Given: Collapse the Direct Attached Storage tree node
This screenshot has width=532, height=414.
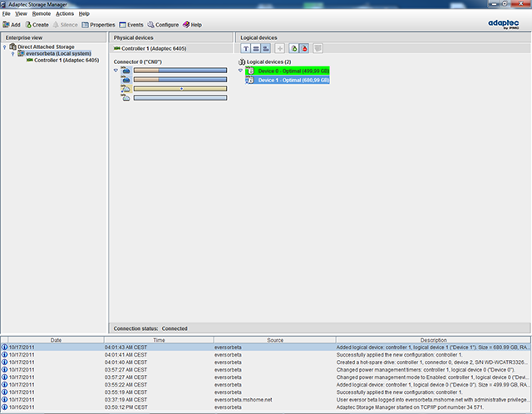Looking at the screenshot, I should [x=5, y=47].
